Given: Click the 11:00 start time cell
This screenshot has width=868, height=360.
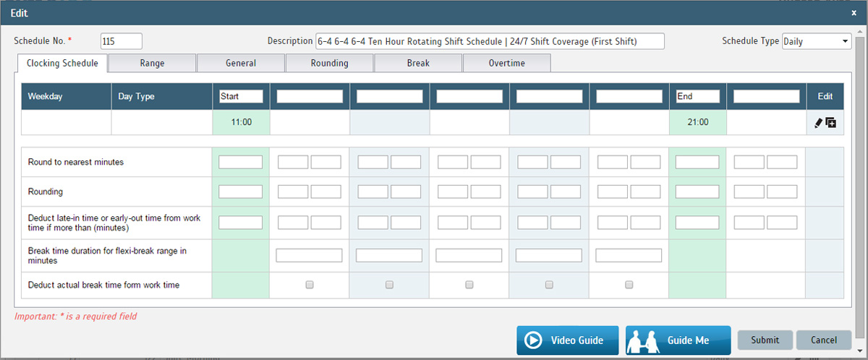Looking at the screenshot, I should coord(241,122).
